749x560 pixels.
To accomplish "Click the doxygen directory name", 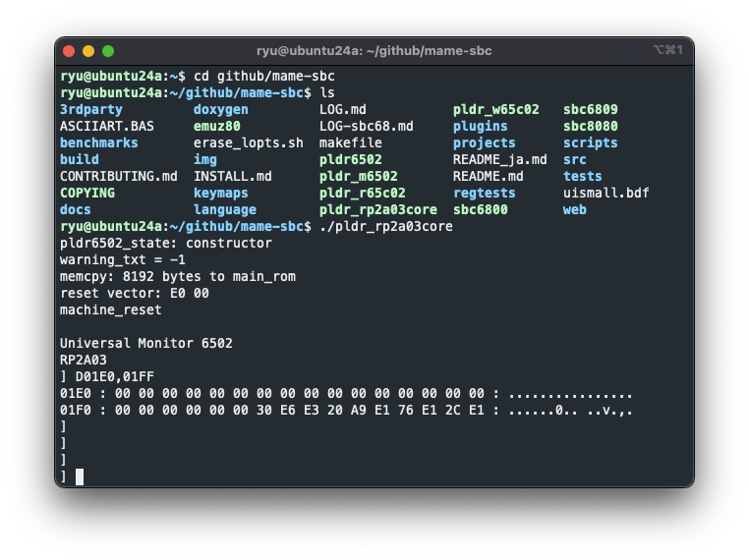I will 221,110.
